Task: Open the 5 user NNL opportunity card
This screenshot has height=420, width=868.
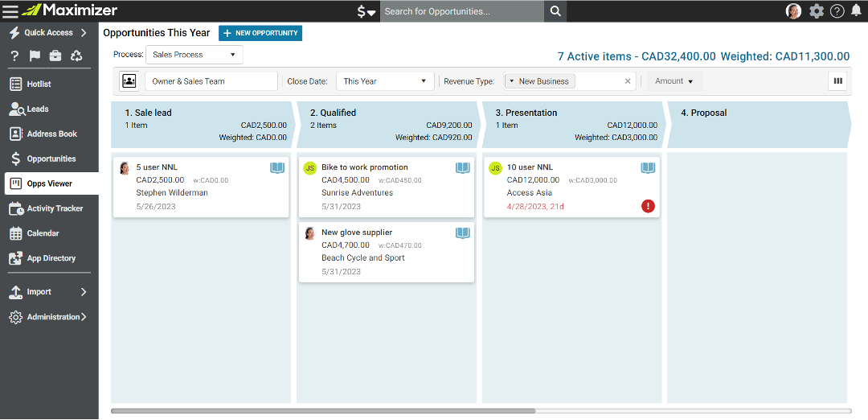Action: coord(201,187)
